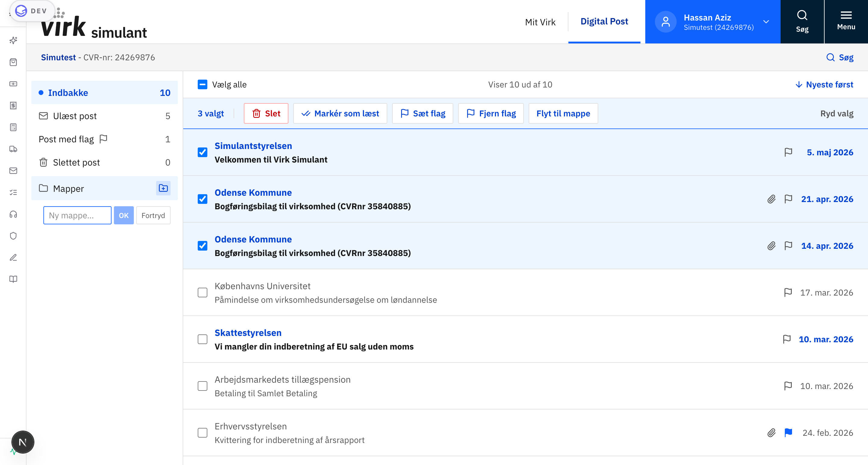Show Ulæst post messages
868x465 pixels.
[105, 116]
